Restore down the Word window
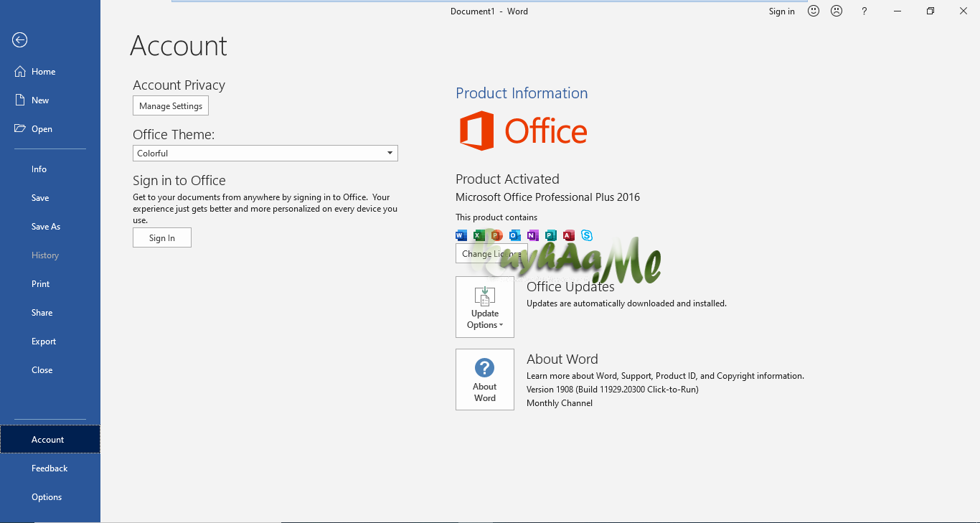This screenshot has width=980, height=523. point(930,11)
